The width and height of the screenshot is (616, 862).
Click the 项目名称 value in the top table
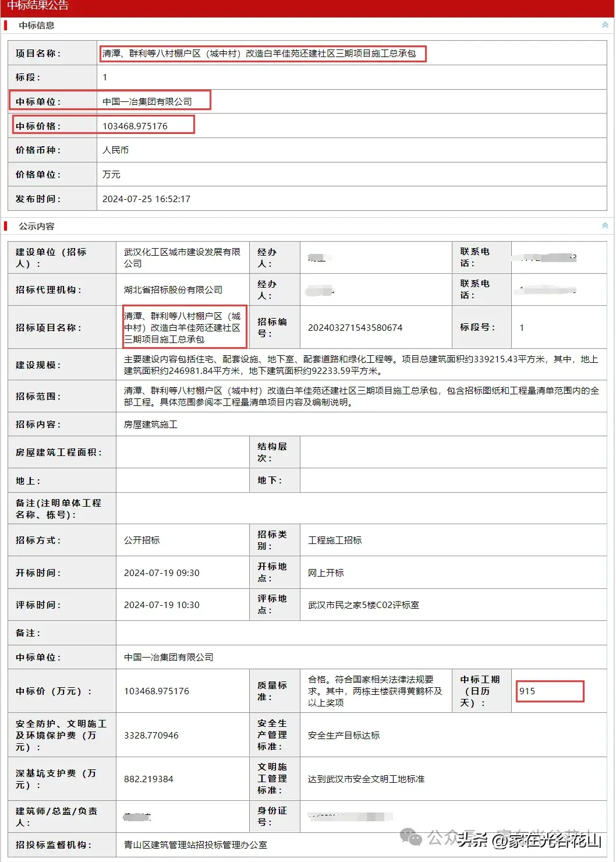tap(259, 54)
